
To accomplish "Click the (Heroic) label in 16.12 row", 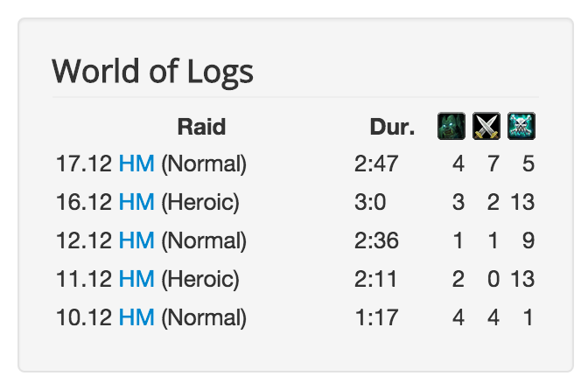I will tap(200, 202).
